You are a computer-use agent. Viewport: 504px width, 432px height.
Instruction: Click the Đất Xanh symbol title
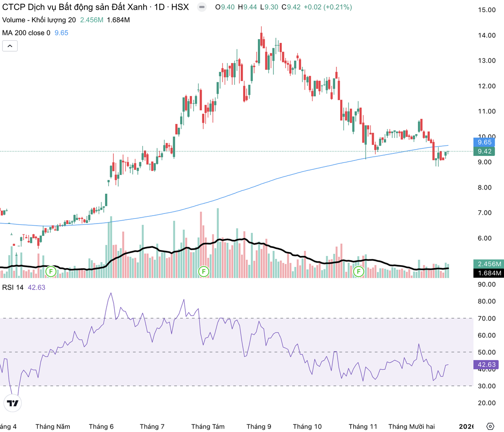tap(95, 7)
